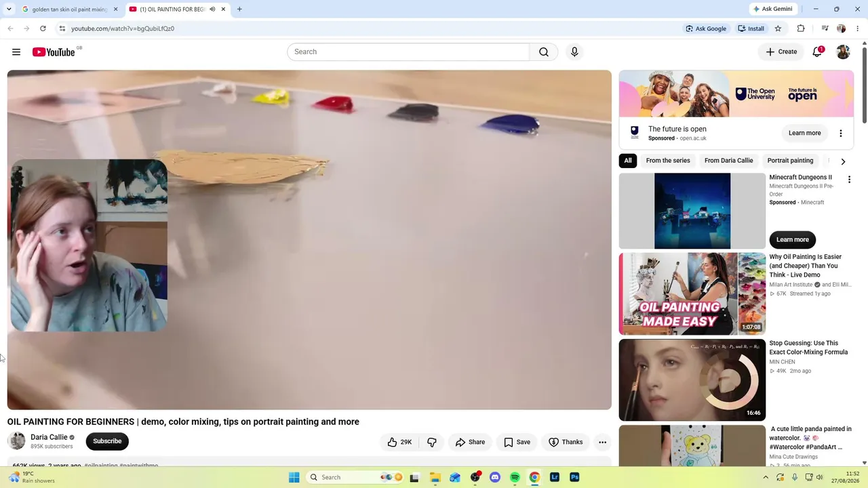Bookmark this page with the star

(778, 28)
